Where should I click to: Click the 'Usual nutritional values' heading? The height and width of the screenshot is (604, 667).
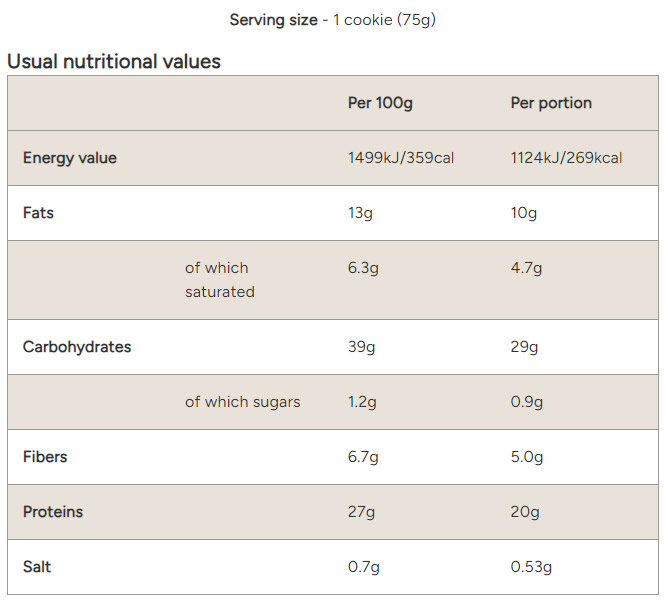[x=114, y=61]
